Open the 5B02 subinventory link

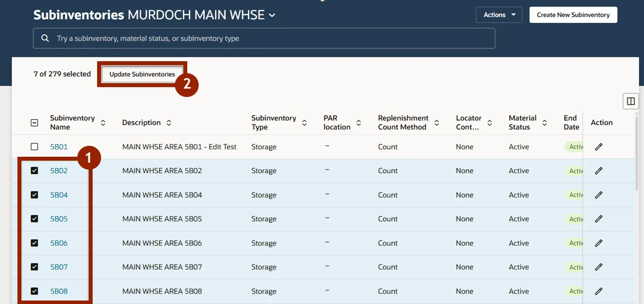point(59,171)
